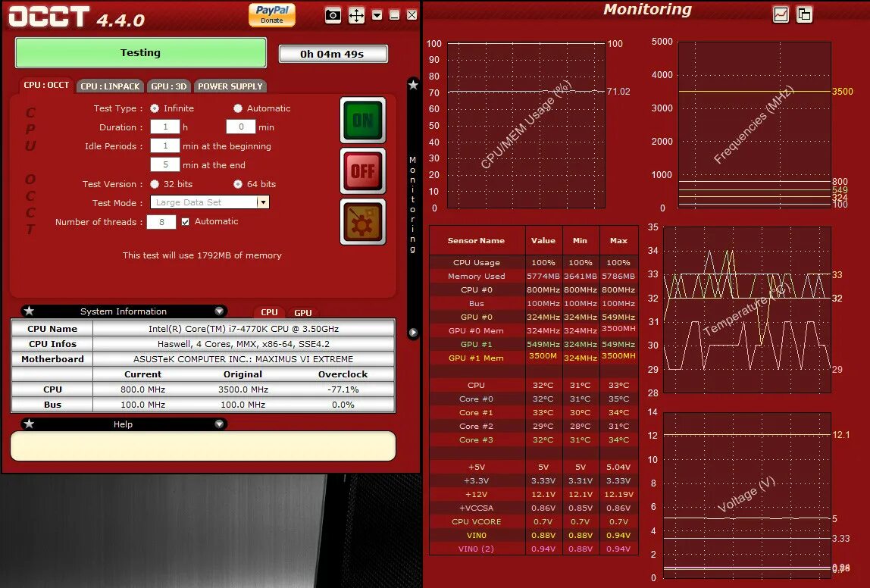Click the CPU/MEM Usage graph
The width and height of the screenshot is (870, 588).
click(x=526, y=125)
